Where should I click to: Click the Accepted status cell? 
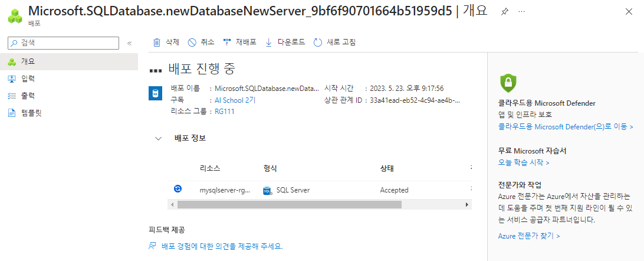[395, 190]
